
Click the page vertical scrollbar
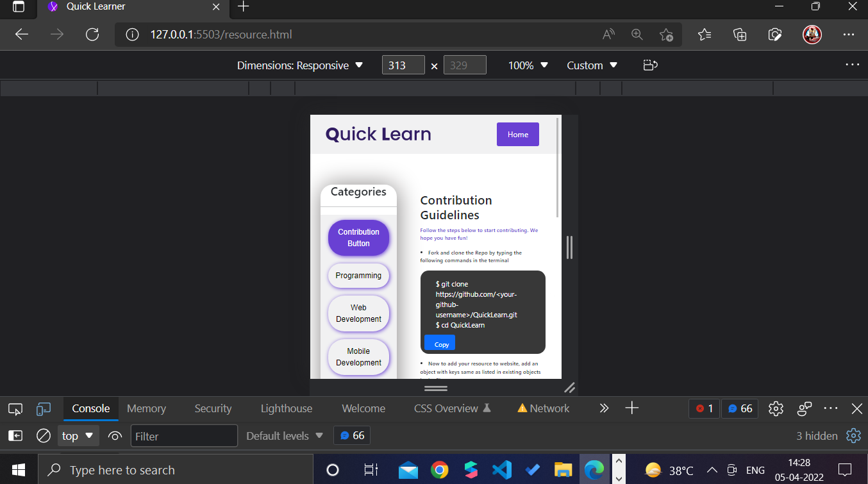[558, 167]
